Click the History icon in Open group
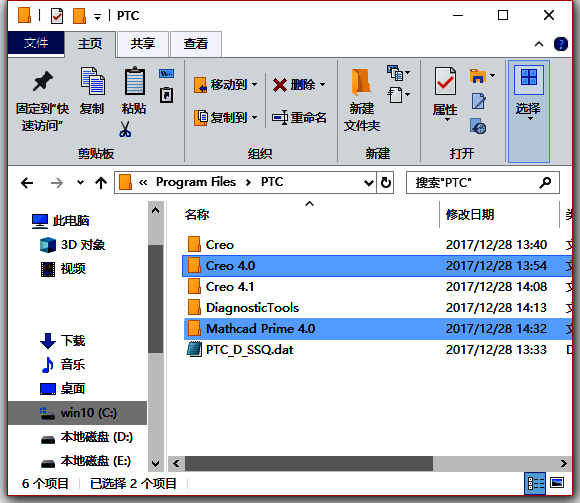Screen dimensions: 580x503 click(478, 126)
